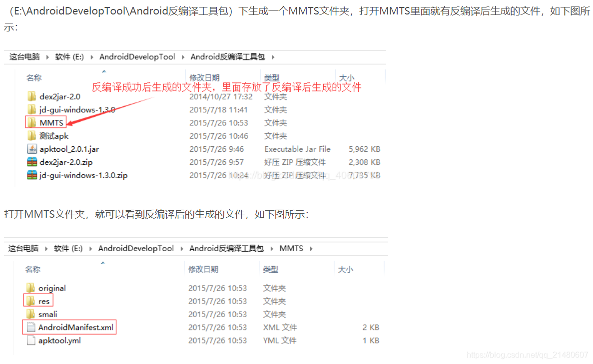Click the apktool.yml file icon

(x=31, y=340)
